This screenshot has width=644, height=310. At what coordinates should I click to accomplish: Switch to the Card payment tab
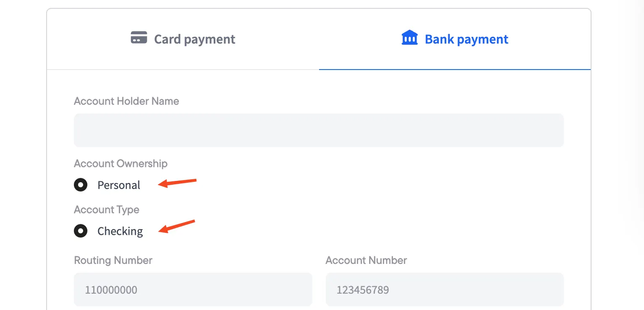194,39
